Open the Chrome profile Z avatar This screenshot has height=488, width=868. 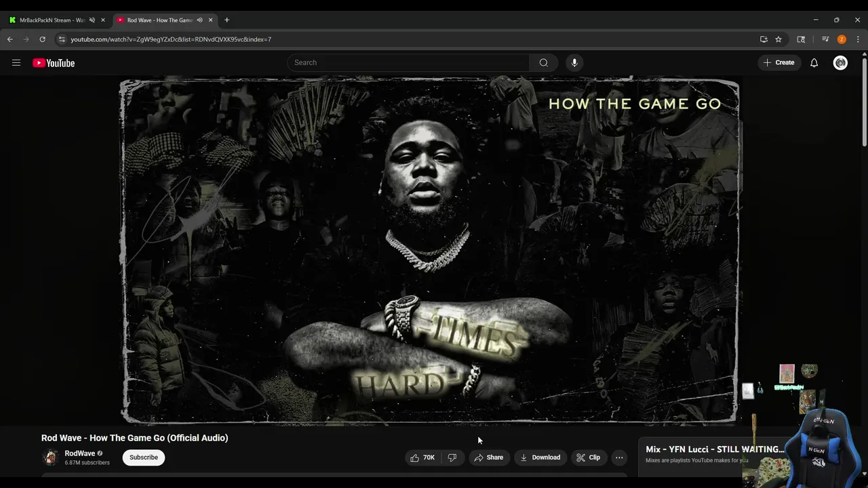[842, 39]
